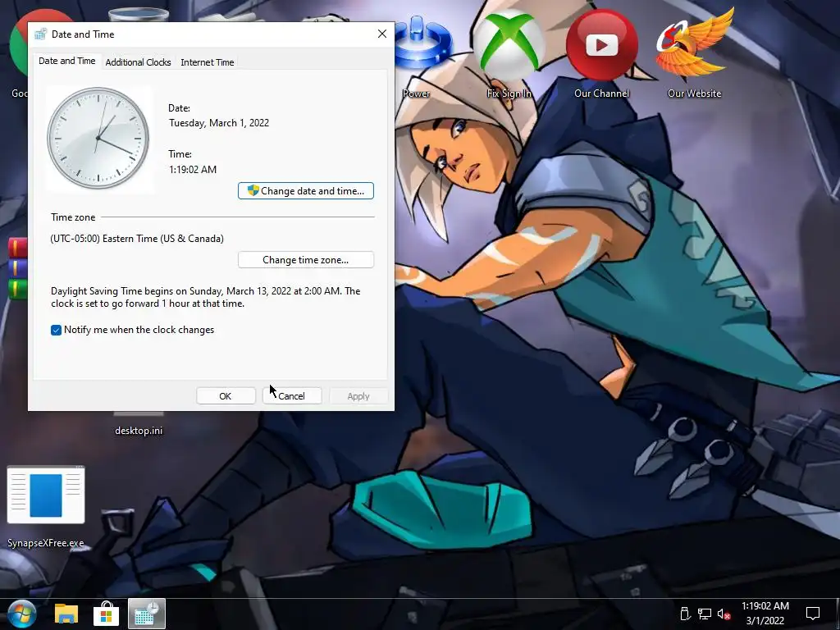The height and width of the screenshot is (630, 840).
Task: Toggle Notify me when the clock changes
Action: click(57, 330)
